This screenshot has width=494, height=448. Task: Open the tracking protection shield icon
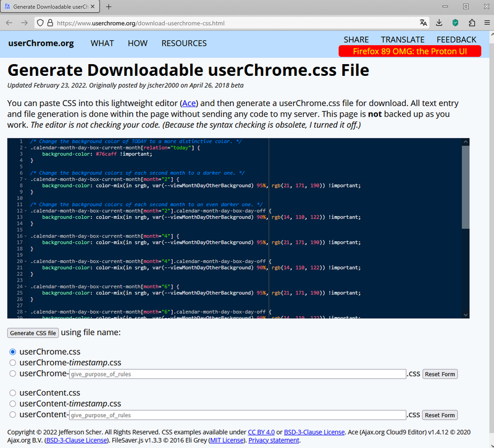[40, 23]
